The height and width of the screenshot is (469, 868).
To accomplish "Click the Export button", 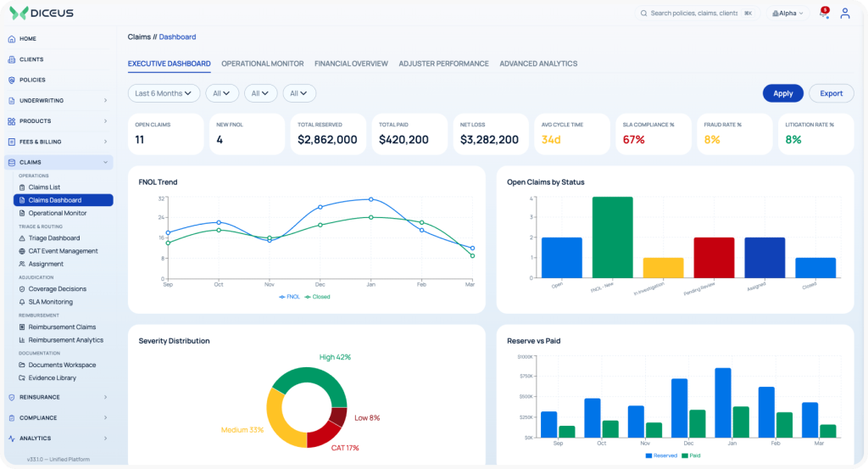I will click(x=831, y=93).
